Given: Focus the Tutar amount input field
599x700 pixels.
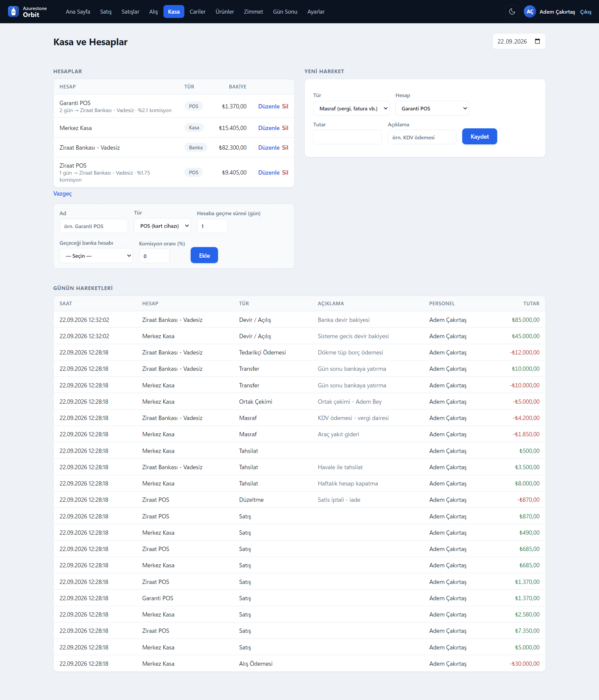Looking at the screenshot, I should (347, 137).
